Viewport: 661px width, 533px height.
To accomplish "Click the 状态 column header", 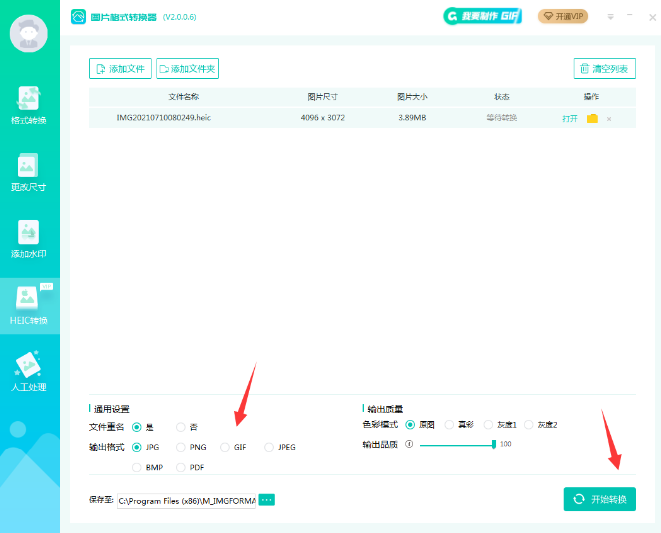I will [x=502, y=97].
